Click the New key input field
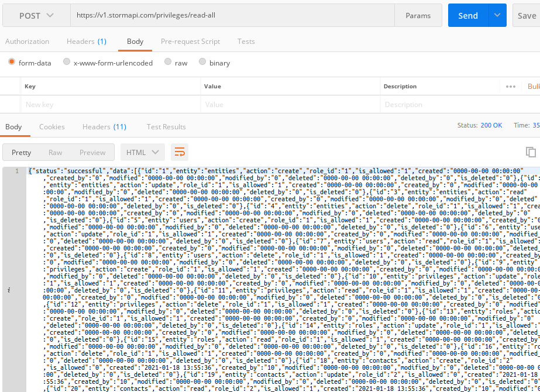Image resolution: width=540 pixels, height=392 pixels. [110, 104]
